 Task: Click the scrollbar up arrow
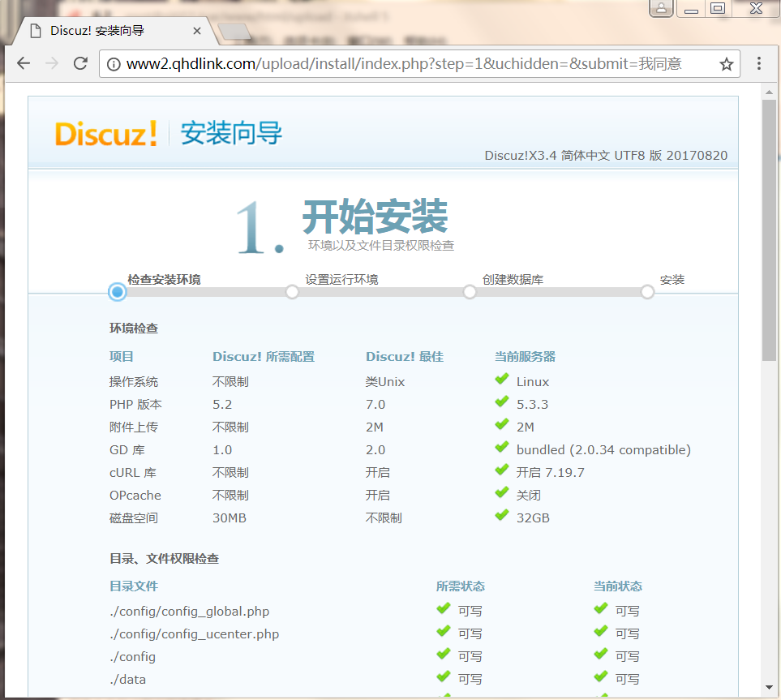[x=769, y=92]
